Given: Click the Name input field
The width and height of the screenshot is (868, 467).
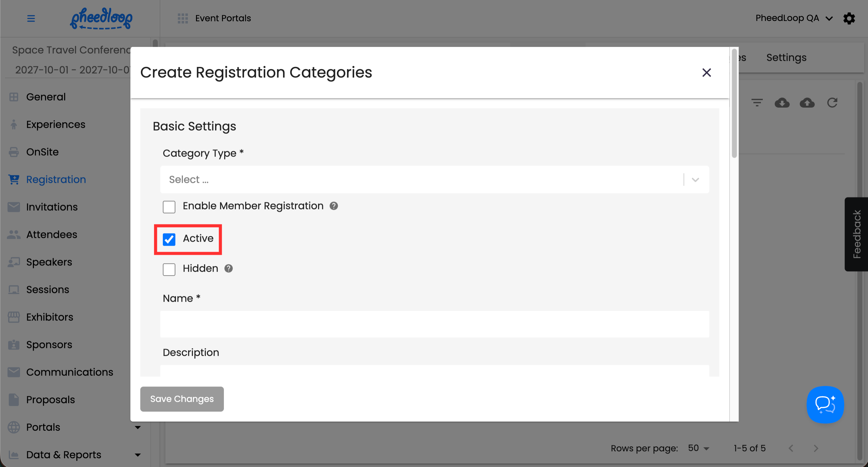Looking at the screenshot, I should tap(434, 324).
